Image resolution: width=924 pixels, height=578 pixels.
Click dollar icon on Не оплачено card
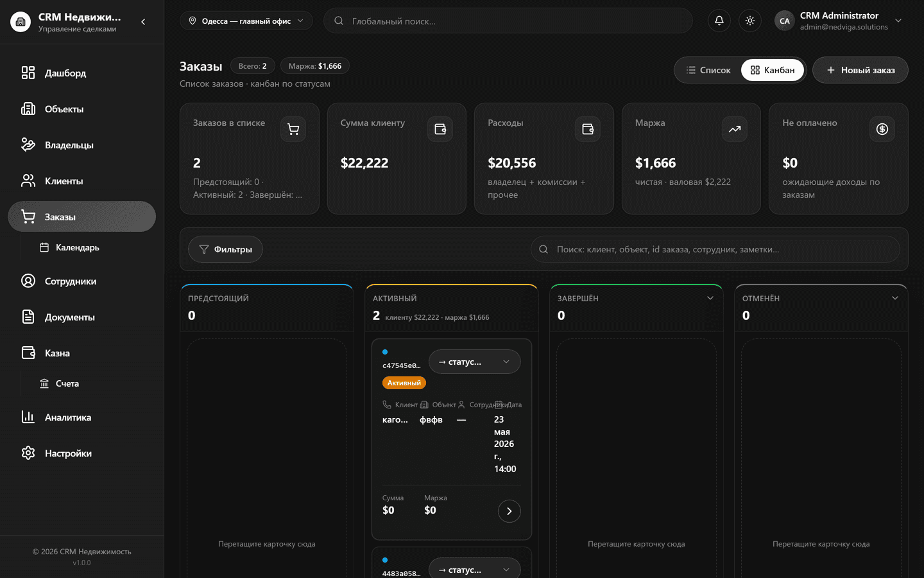[x=882, y=129]
